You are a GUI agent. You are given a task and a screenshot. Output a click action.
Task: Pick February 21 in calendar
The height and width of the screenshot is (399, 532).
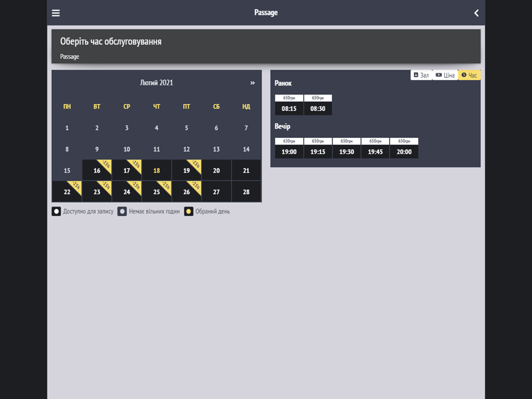click(x=246, y=170)
